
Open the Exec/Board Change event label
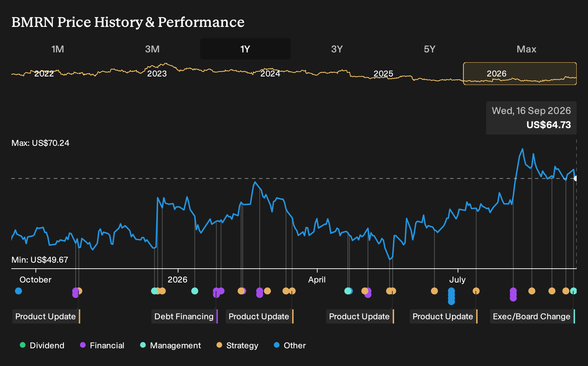[532, 316]
